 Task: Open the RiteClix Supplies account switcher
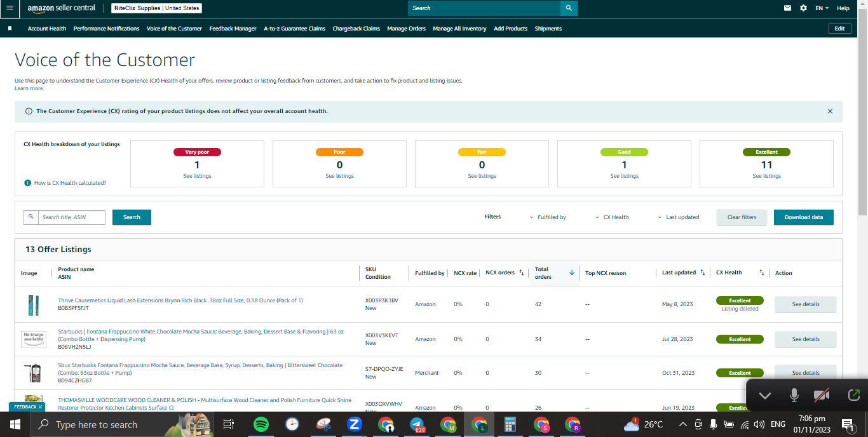[157, 8]
